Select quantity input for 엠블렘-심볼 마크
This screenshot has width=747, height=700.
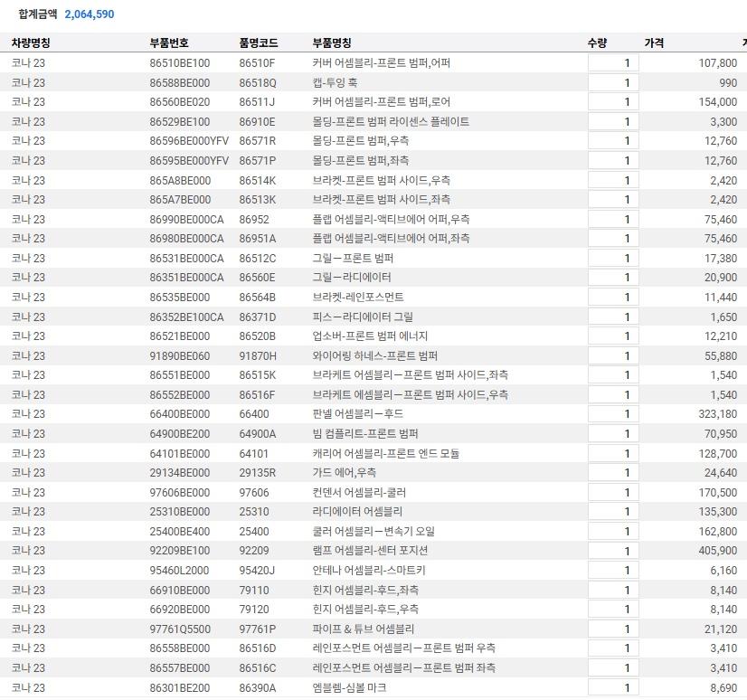(x=613, y=687)
